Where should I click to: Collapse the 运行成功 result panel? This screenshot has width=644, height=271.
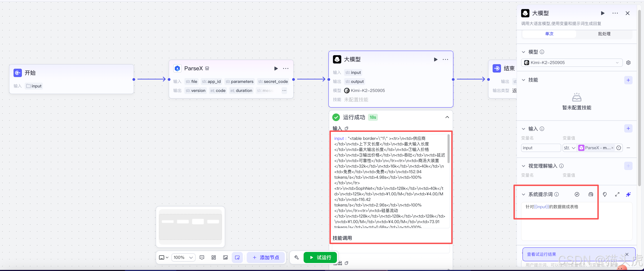[x=447, y=117]
